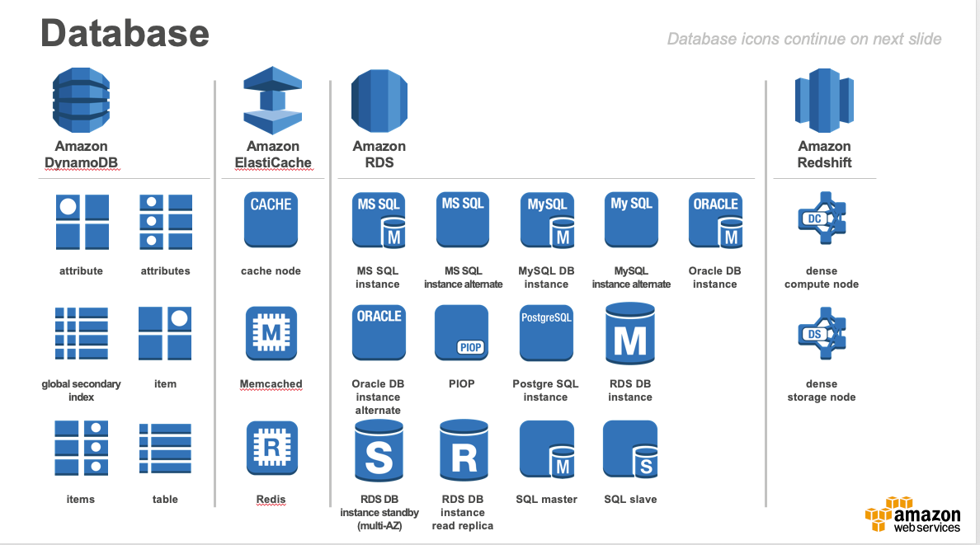Click the RDS DB instance read replica icon
Image resolution: width=980 pixels, height=545 pixels.
click(x=462, y=449)
